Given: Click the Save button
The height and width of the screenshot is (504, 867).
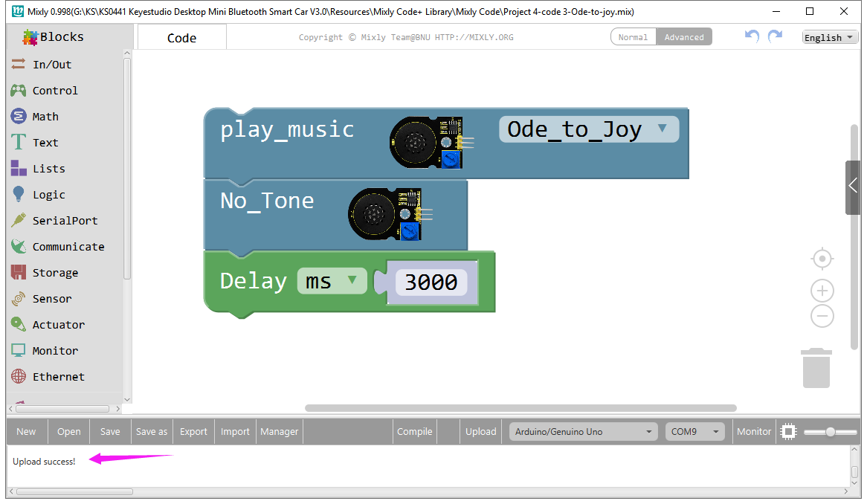Looking at the screenshot, I should click(110, 432).
